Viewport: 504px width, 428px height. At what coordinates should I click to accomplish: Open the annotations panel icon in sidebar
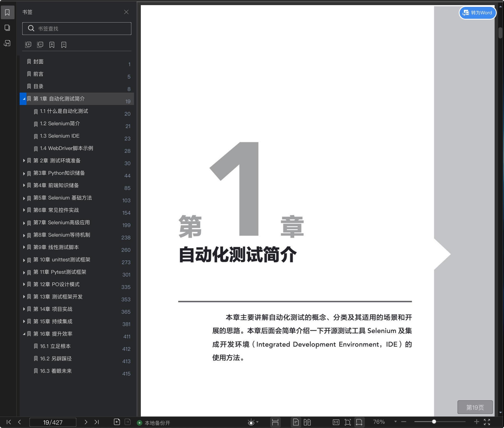pyautogui.click(x=7, y=43)
